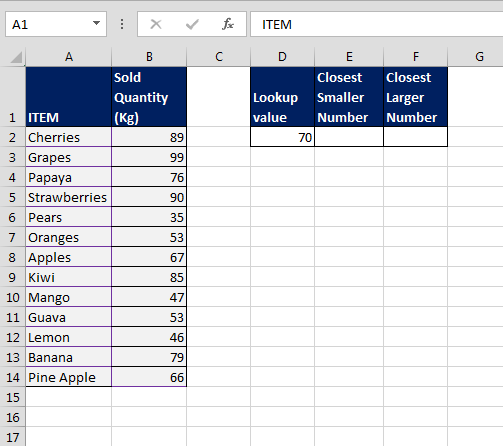Select column F header
Screen dimensions: 503x446
tap(416, 57)
